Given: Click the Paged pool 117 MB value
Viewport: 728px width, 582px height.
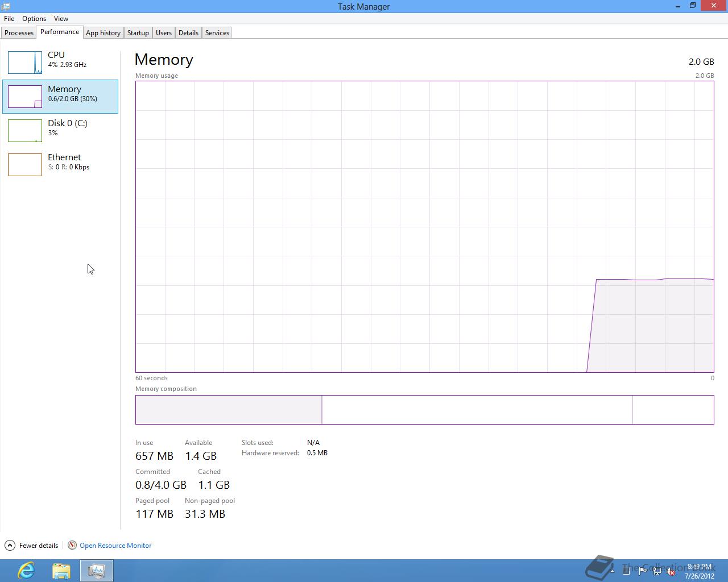Looking at the screenshot, I should [x=154, y=514].
